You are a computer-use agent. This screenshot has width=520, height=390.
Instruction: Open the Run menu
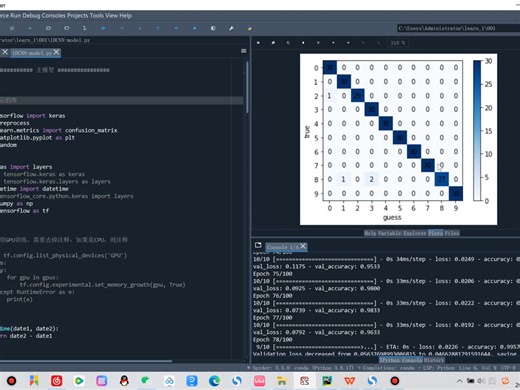(15, 16)
